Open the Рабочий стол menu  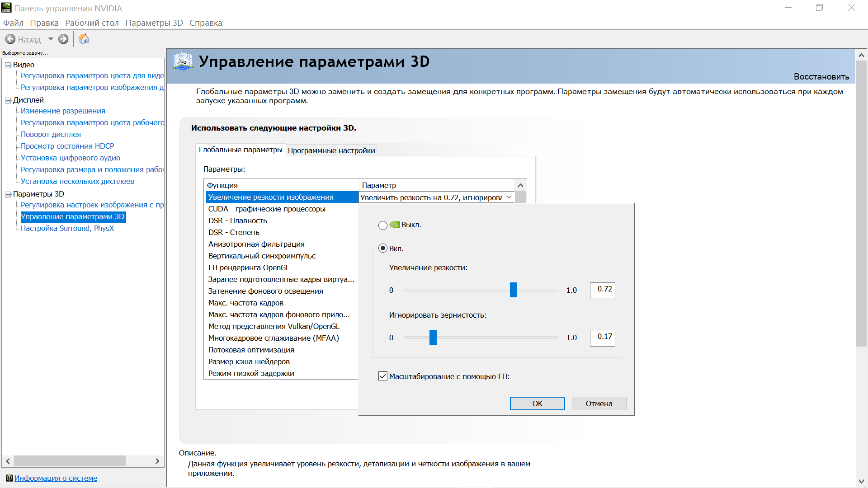(x=92, y=23)
